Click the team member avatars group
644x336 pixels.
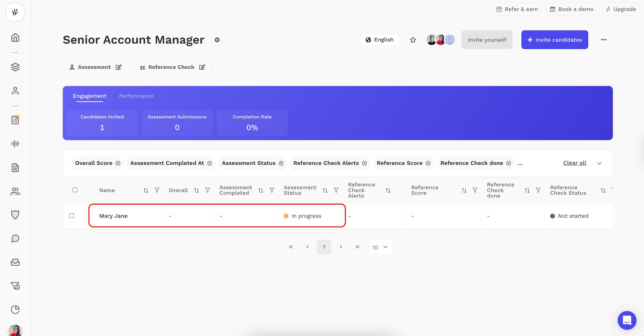click(441, 40)
